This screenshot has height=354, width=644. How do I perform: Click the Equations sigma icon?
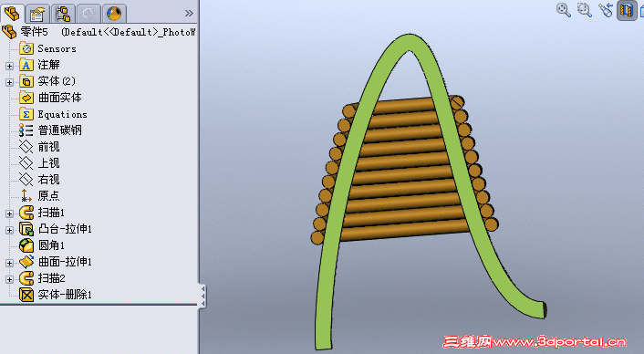point(26,114)
